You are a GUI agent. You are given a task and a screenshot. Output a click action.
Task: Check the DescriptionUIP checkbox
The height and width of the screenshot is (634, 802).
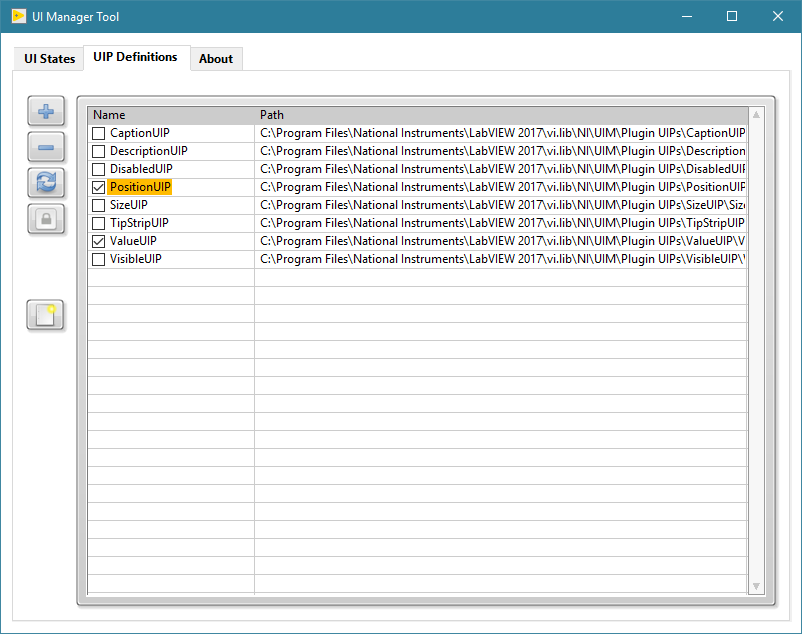(98, 151)
